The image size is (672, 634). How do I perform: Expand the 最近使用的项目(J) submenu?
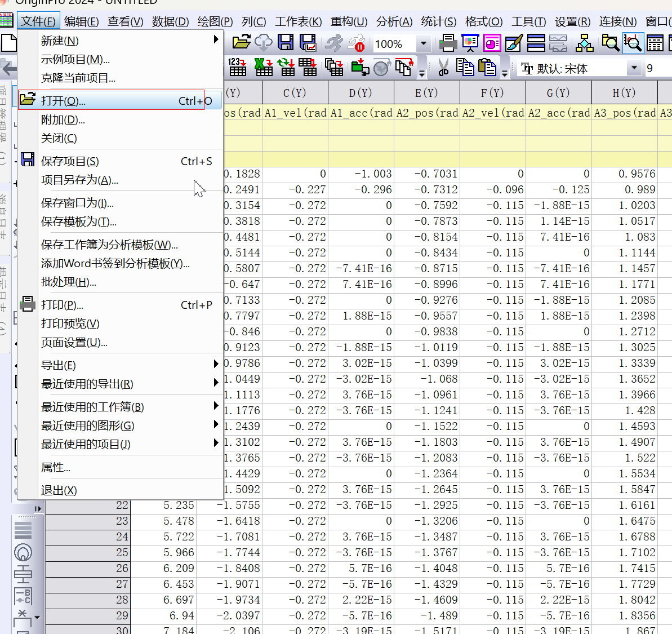pos(121,444)
